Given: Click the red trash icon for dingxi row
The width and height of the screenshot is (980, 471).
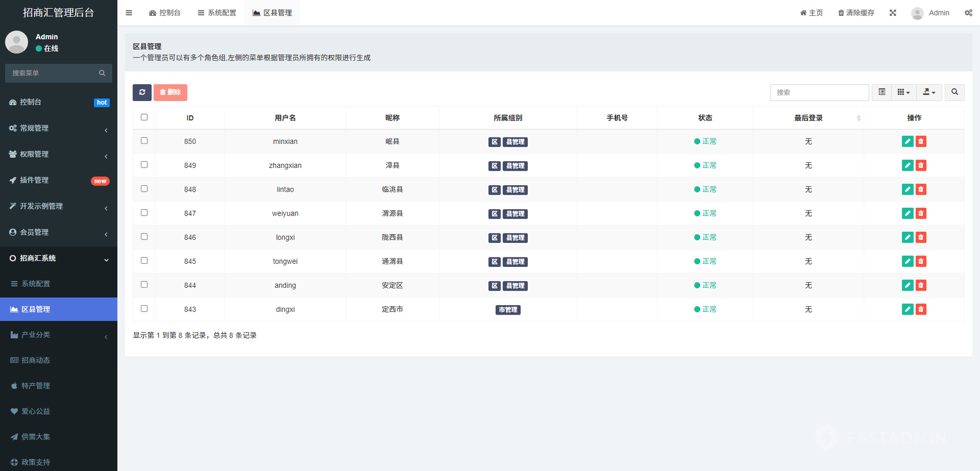Looking at the screenshot, I should [921, 309].
